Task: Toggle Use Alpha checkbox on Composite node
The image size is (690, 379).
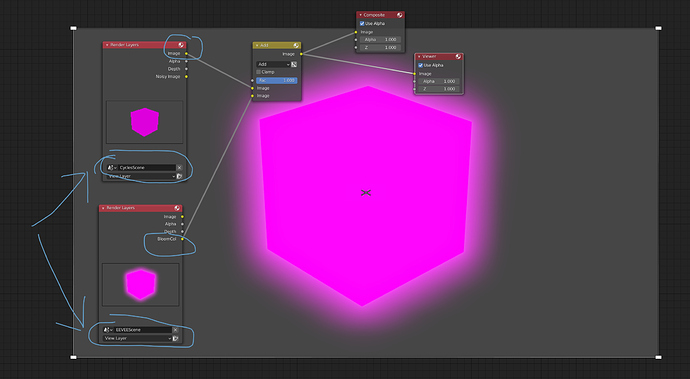Action: [x=362, y=24]
